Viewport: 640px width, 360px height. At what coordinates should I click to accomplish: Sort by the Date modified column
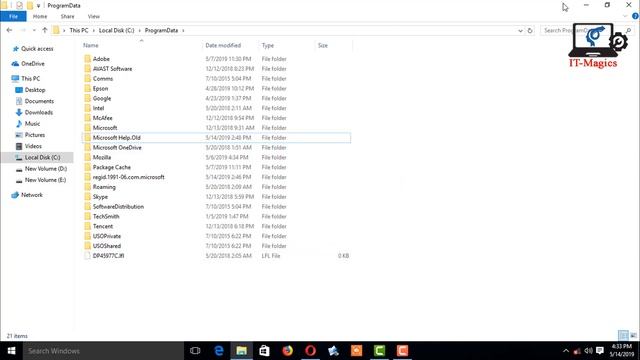pyautogui.click(x=223, y=45)
